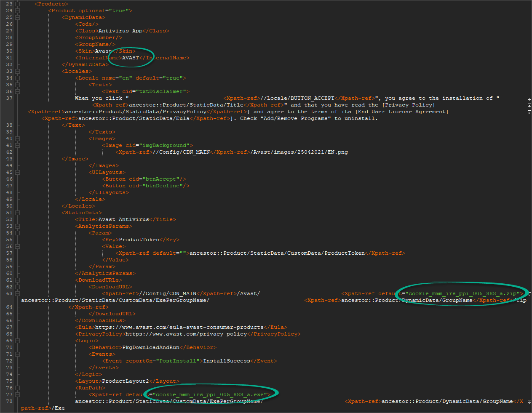532x413 pixels.
Task: Collapse the Xpath-ref fold on line 77
Action: (x=18, y=394)
